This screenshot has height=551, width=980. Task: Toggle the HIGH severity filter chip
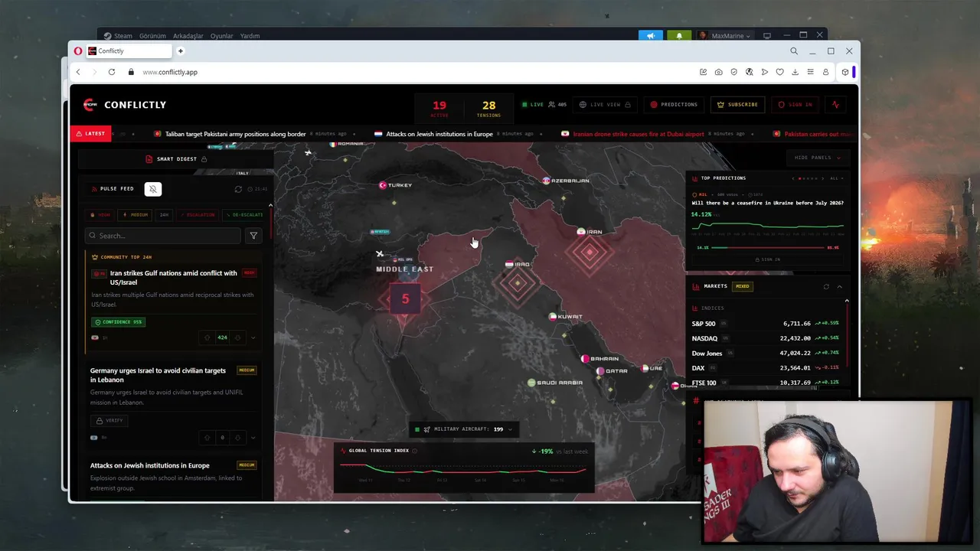pyautogui.click(x=100, y=215)
